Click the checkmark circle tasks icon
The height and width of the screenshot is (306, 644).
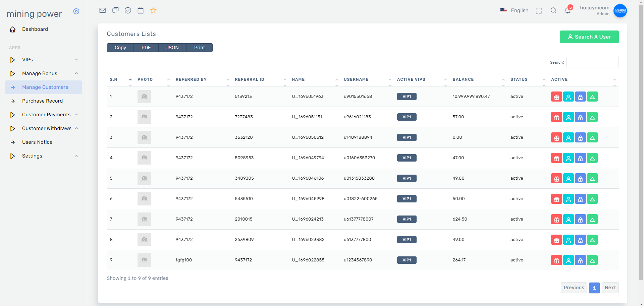click(x=128, y=10)
